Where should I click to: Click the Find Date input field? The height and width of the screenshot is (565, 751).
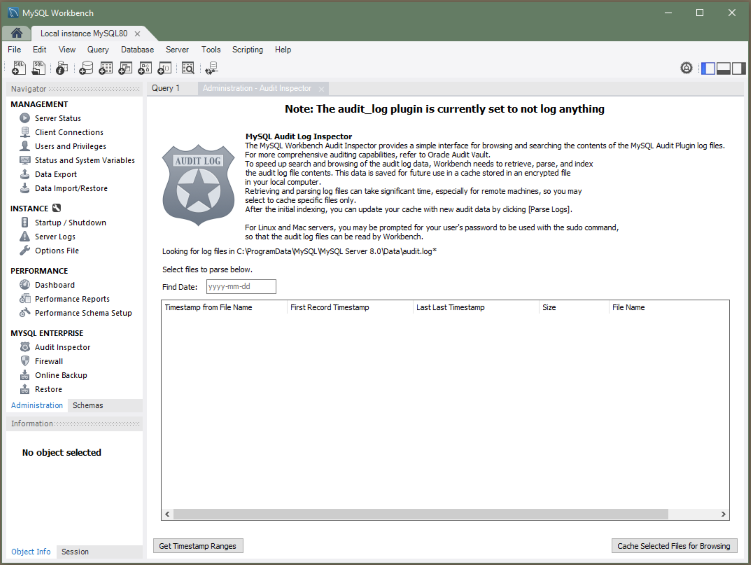coord(239,287)
